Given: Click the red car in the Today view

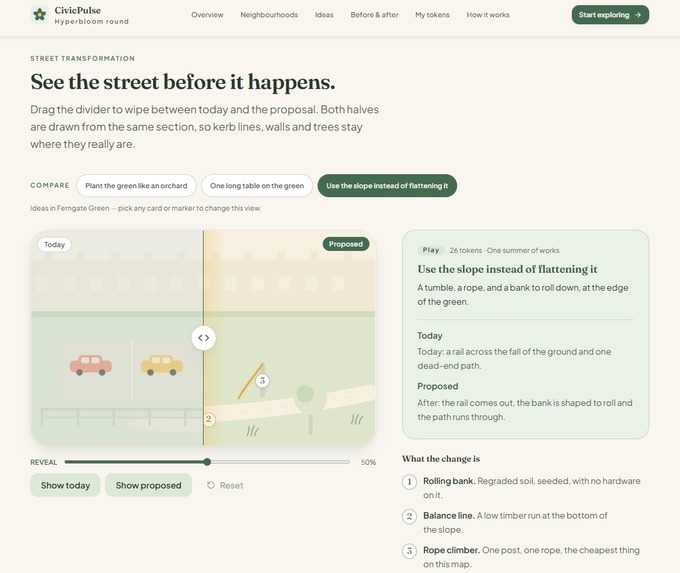Looking at the screenshot, I should point(91,365).
